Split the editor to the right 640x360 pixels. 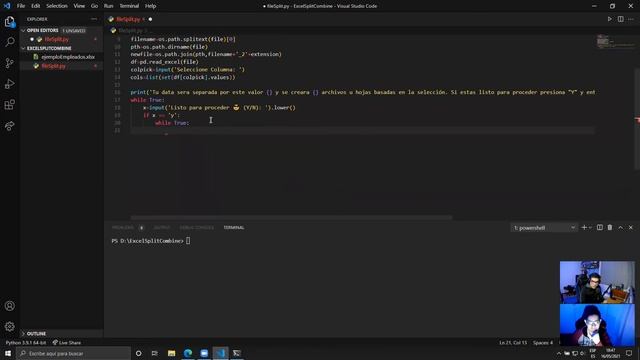(620, 19)
